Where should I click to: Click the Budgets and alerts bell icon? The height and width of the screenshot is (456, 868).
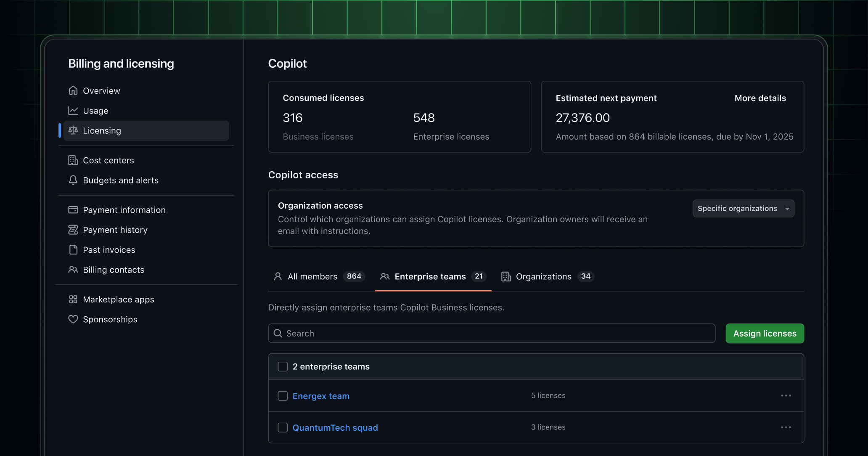pos(73,180)
